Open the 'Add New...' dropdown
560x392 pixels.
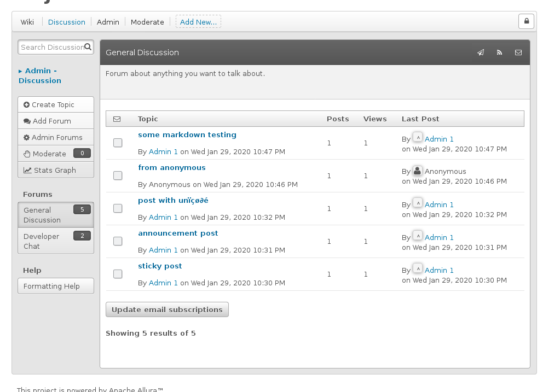pyautogui.click(x=198, y=22)
